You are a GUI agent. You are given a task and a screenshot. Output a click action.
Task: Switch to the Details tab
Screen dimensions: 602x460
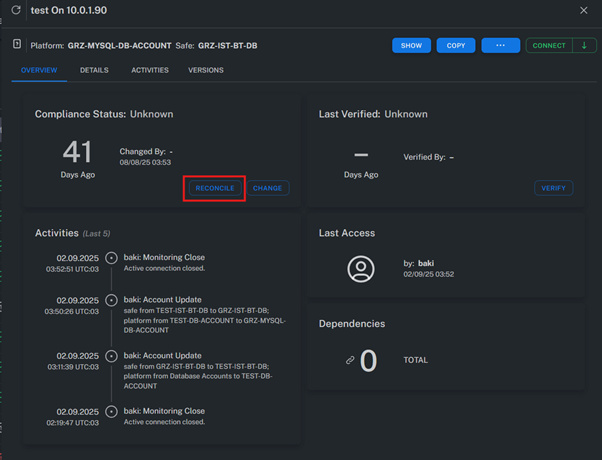tap(94, 70)
